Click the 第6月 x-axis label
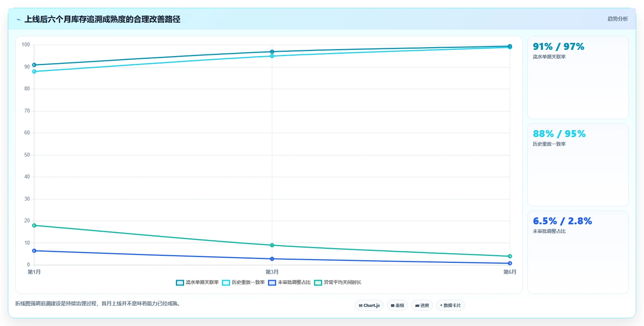The height and width of the screenshot is (326, 644). point(510,272)
